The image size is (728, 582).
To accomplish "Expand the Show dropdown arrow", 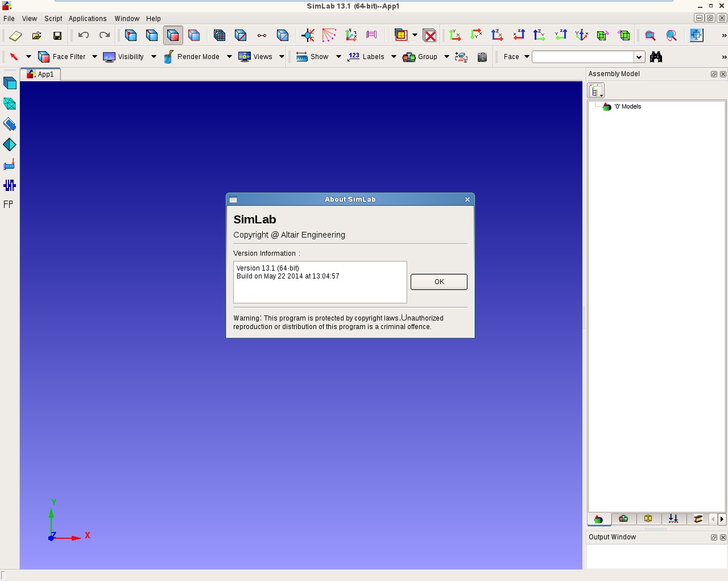I will tap(338, 57).
